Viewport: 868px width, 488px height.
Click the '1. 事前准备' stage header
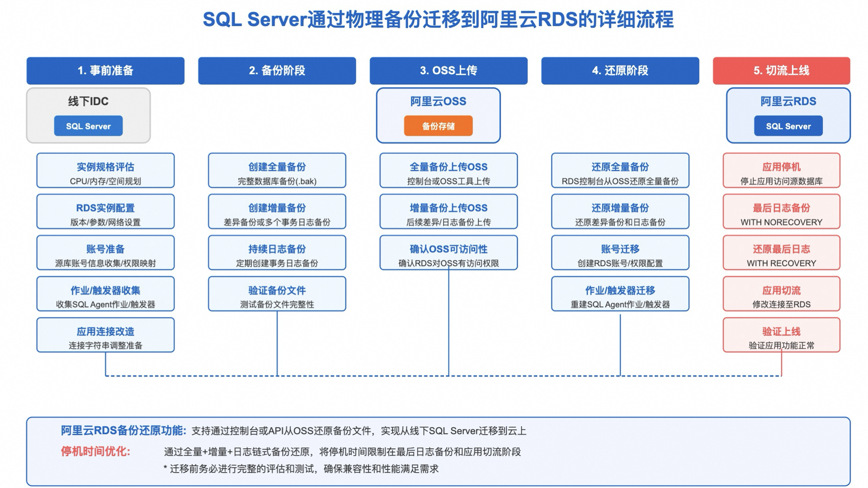(x=105, y=70)
